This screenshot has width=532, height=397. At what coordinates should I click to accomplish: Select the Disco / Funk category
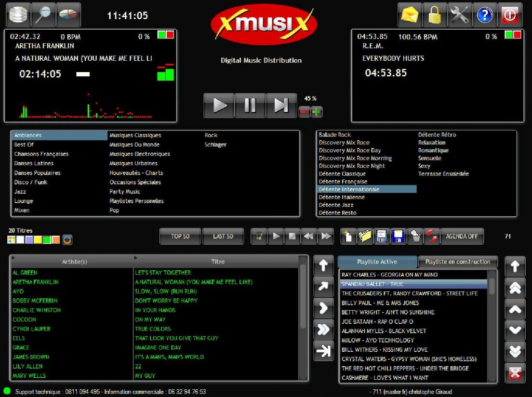(31, 182)
